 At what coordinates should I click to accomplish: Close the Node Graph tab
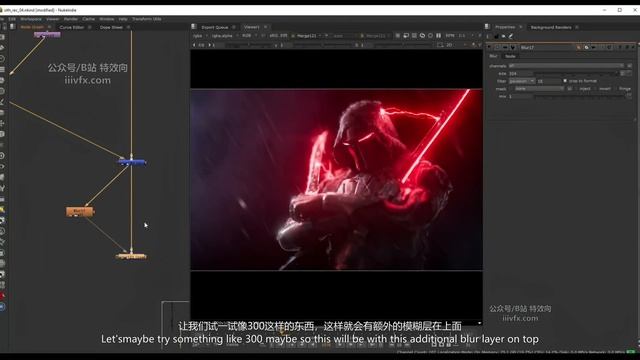click(49, 27)
